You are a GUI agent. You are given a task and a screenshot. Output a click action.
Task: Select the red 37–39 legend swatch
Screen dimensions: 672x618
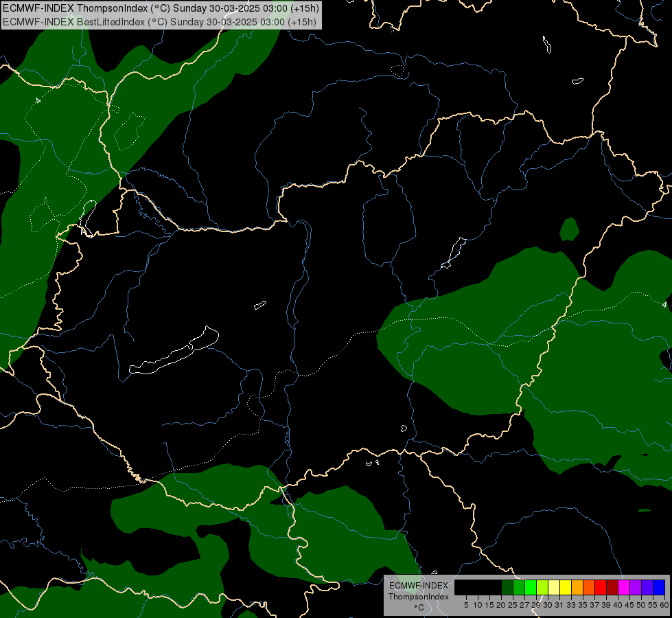tap(601, 587)
